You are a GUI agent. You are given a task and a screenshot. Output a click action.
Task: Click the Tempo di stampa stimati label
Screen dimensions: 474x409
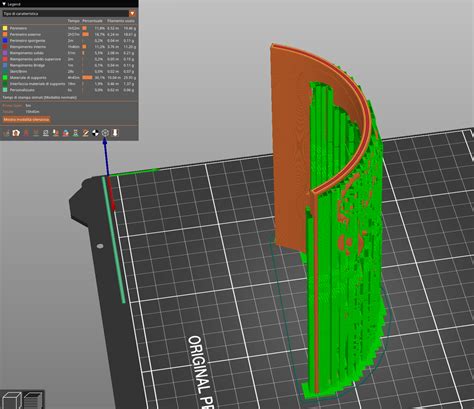click(40, 98)
